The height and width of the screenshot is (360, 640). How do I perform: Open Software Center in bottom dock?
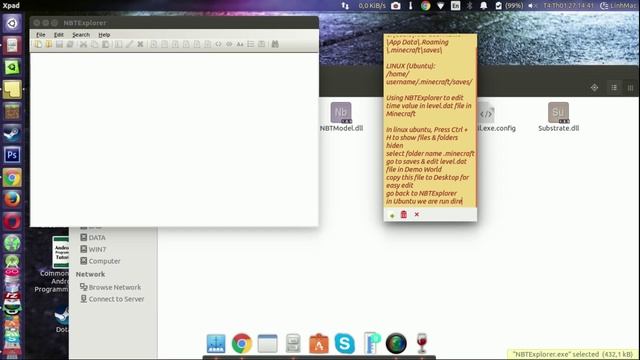(x=319, y=343)
